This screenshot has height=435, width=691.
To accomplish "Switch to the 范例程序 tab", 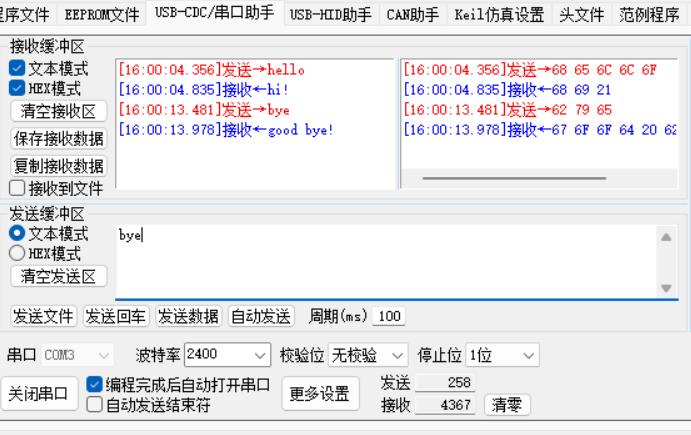I will (649, 15).
